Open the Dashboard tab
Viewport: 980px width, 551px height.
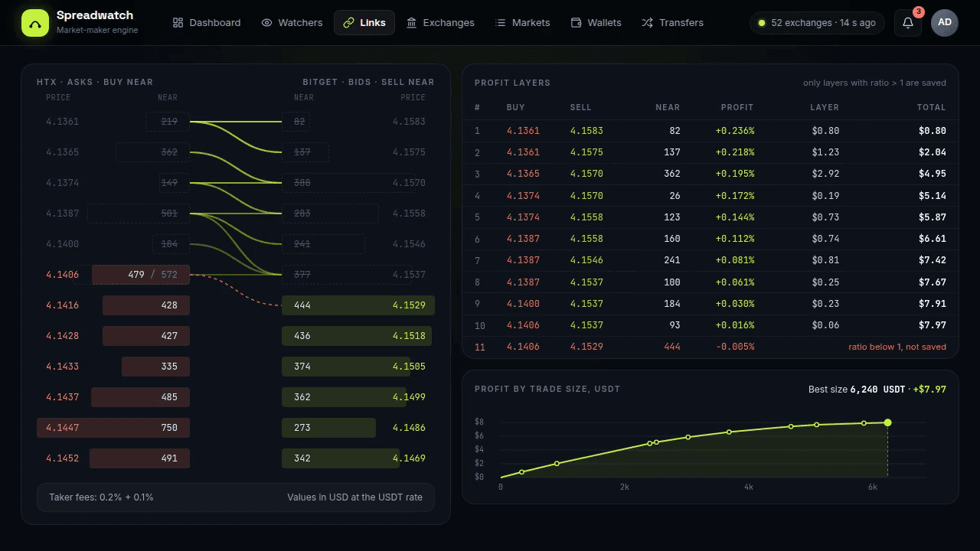[207, 23]
